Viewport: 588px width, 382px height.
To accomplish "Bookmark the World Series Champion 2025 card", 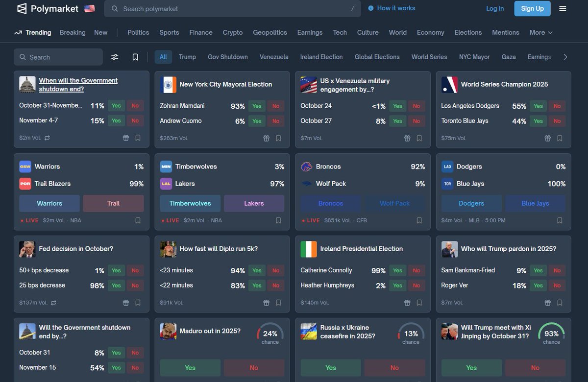I will pos(560,138).
